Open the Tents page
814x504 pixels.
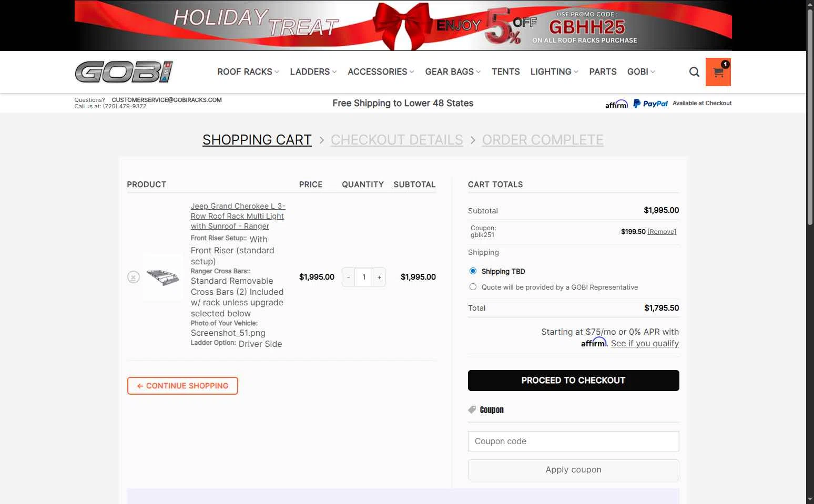[x=506, y=72]
